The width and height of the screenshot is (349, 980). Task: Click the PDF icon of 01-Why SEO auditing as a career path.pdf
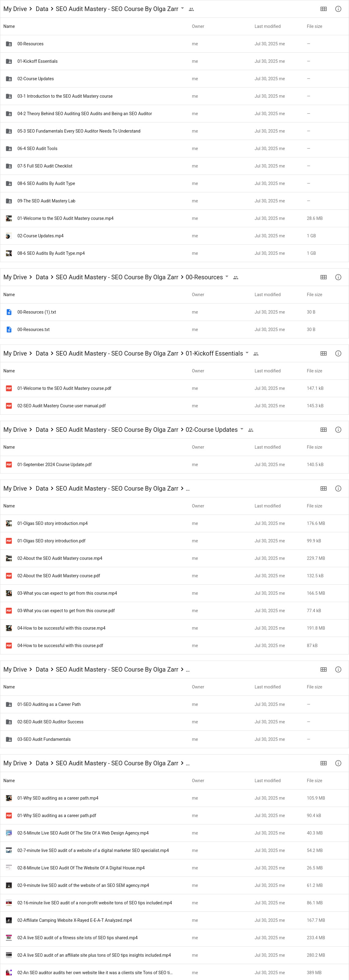click(9, 815)
